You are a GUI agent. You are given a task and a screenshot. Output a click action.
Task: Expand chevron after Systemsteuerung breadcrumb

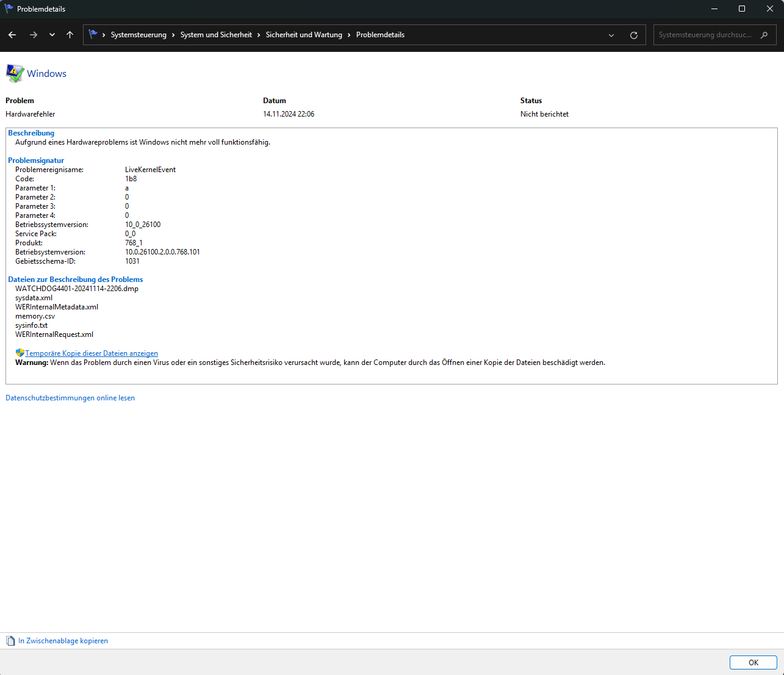click(x=173, y=35)
